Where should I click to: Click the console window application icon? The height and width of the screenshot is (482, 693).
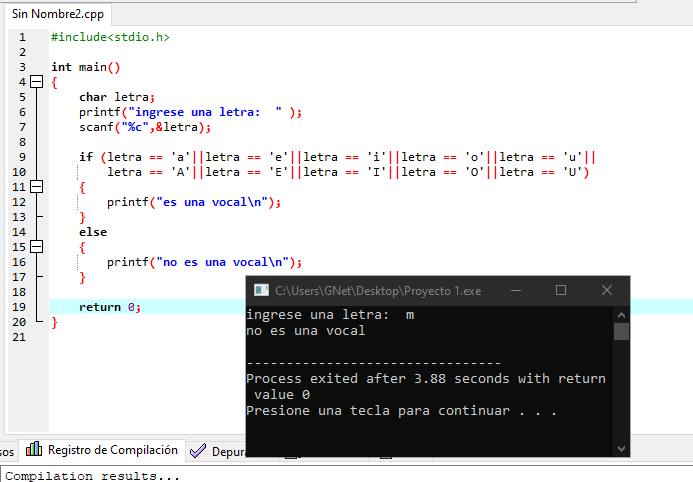click(261, 290)
